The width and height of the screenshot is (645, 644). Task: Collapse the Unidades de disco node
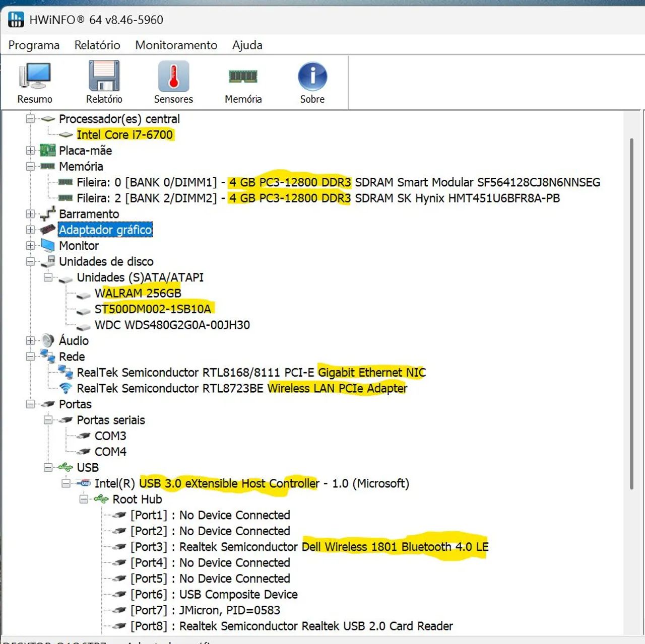click(x=30, y=261)
